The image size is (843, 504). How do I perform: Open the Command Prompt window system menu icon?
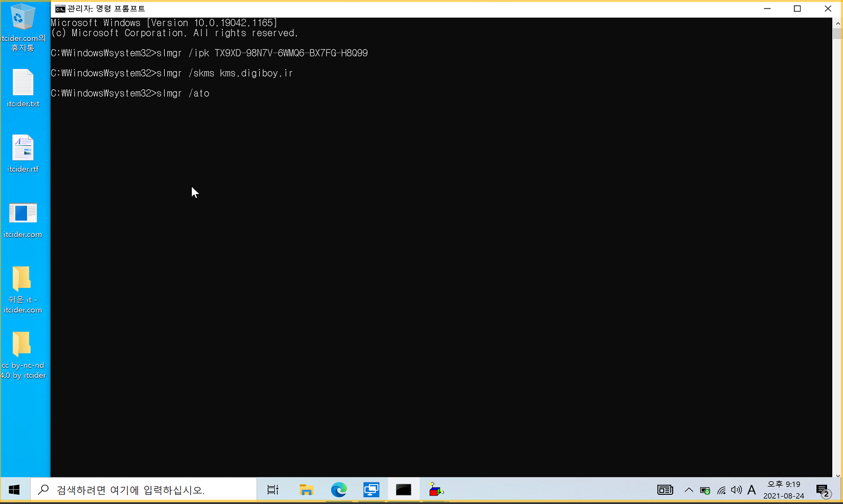pos(60,8)
